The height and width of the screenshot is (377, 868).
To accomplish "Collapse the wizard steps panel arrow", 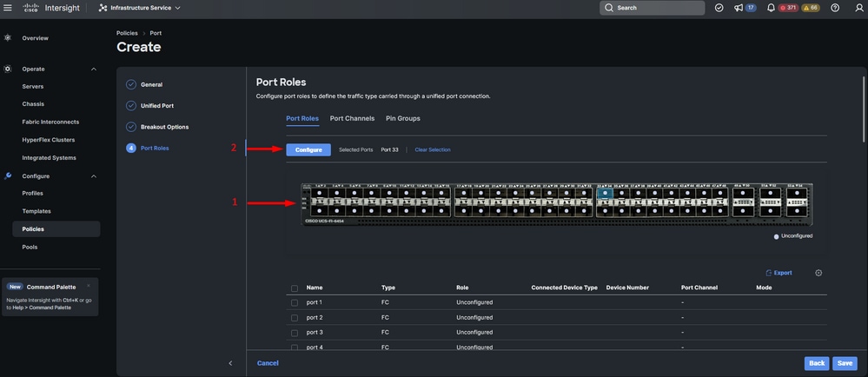I will [x=231, y=363].
